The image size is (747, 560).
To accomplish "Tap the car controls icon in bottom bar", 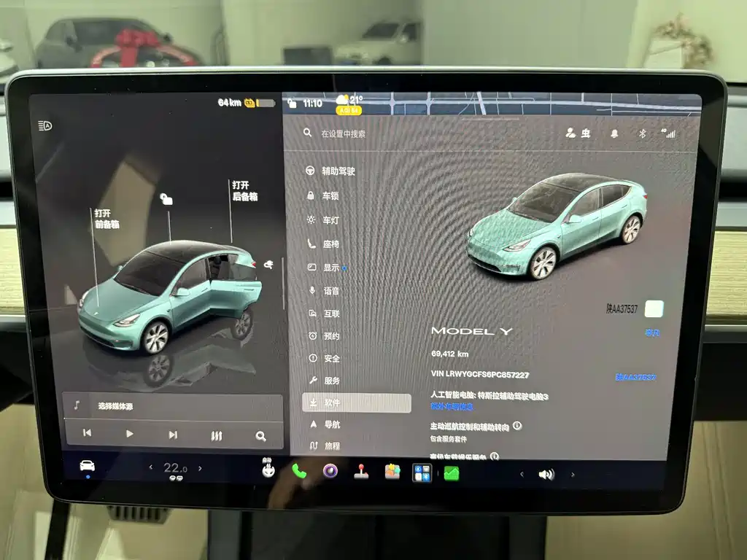I will tap(87, 466).
